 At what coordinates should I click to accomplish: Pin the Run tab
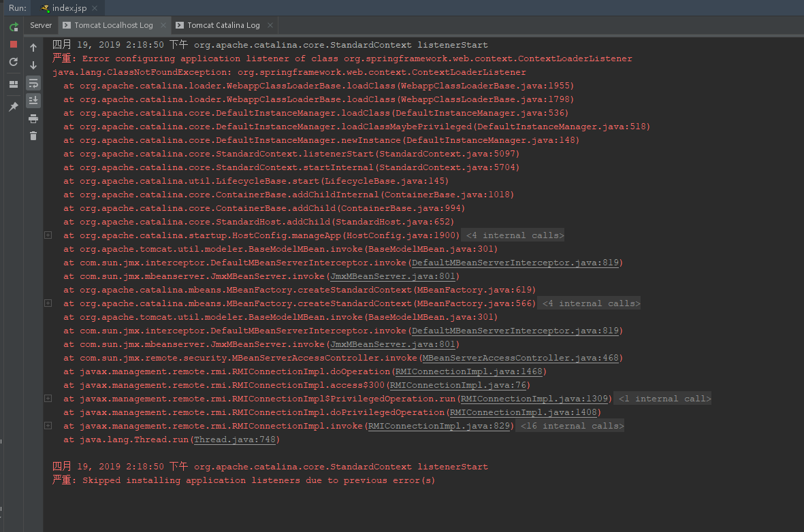point(14,107)
